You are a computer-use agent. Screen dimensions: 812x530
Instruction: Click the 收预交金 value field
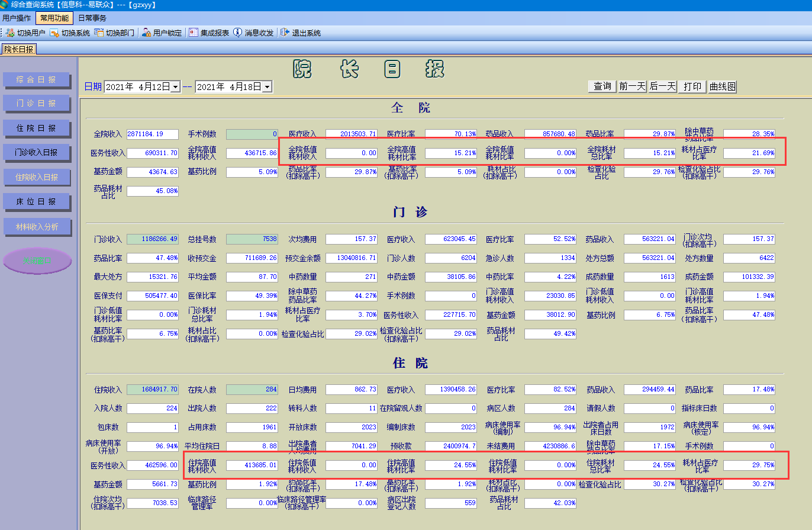point(252,258)
